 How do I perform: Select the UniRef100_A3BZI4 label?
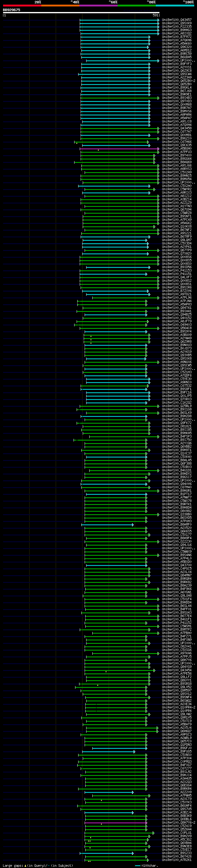click(x=177, y=200)
